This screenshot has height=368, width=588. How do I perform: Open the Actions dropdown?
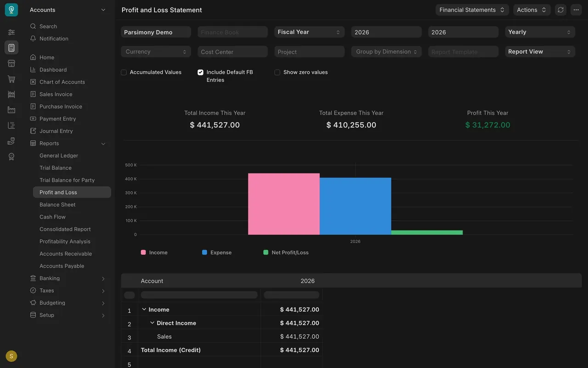[x=531, y=10]
